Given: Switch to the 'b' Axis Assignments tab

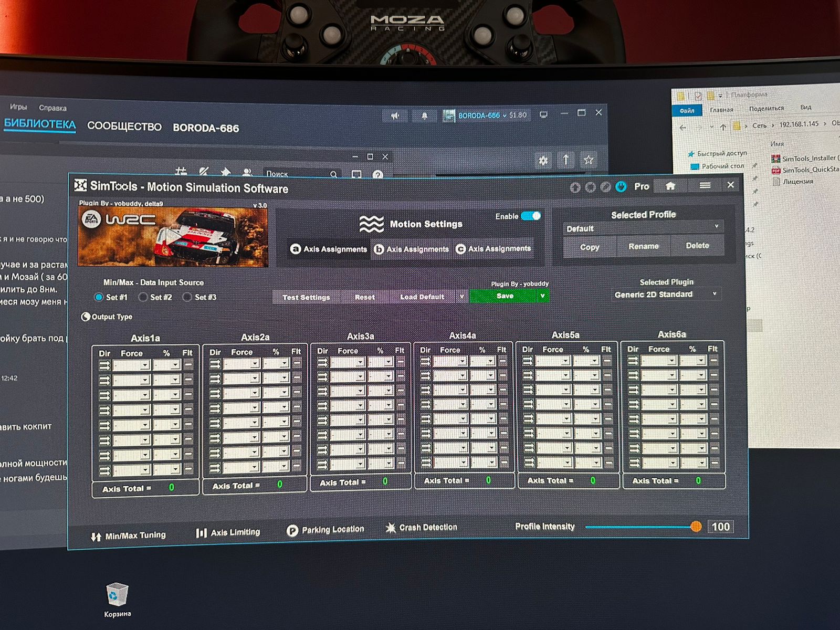Looking at the screenshot, I should pos(411,249).
